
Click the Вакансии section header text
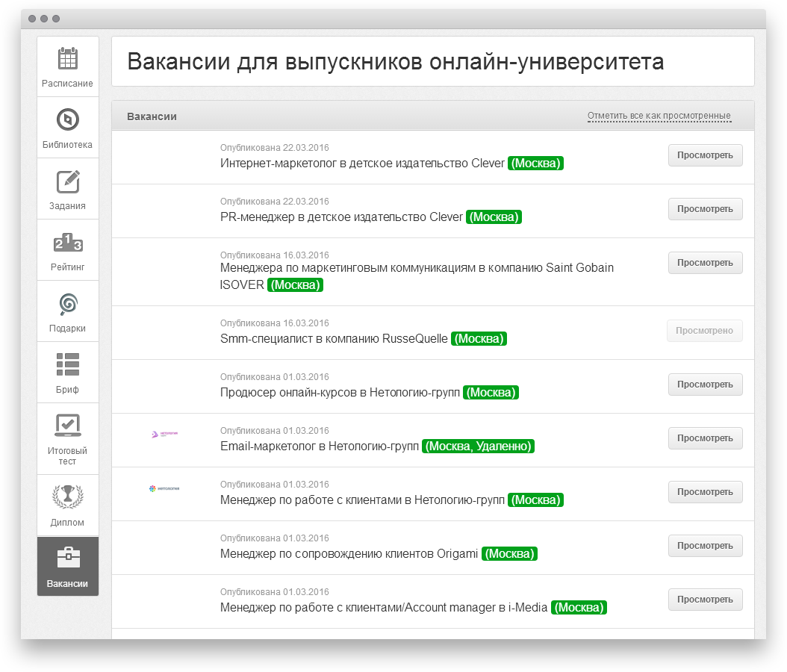click(x=152, y=116)
